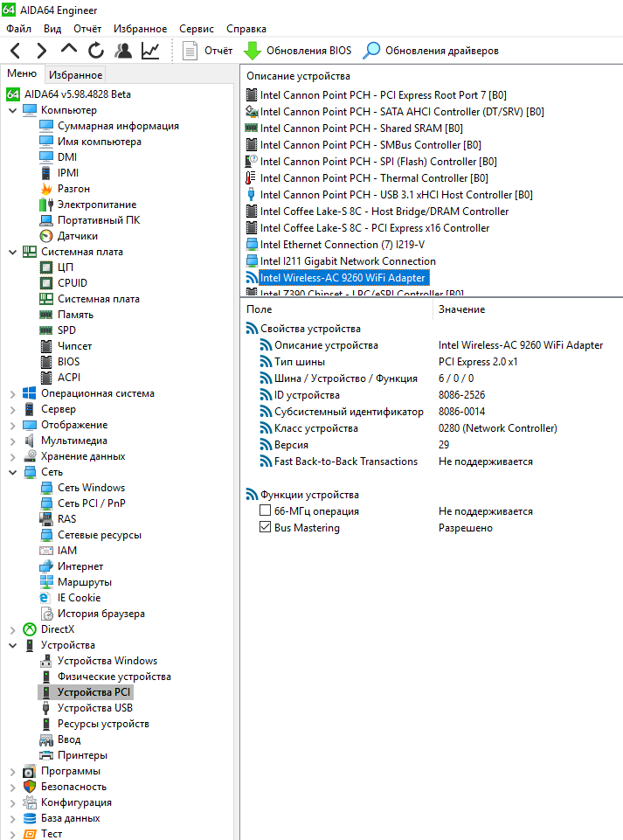623x840 pixels.
Task: Collapse the Устройства tree node
Action: click(x=13, y=646)
